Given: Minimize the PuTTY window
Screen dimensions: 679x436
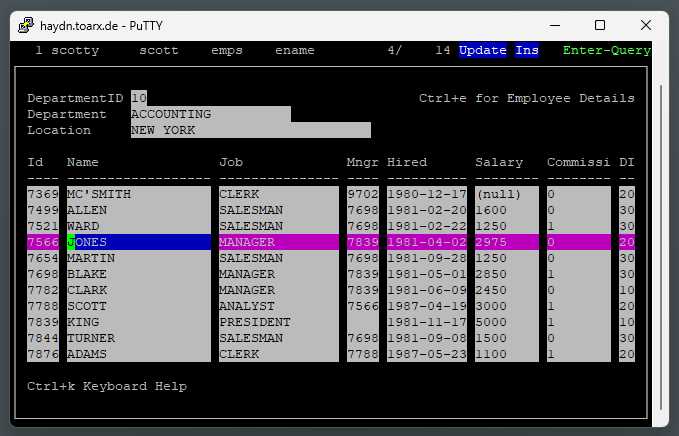Looking at the screenshot, I should click(555, 25).
